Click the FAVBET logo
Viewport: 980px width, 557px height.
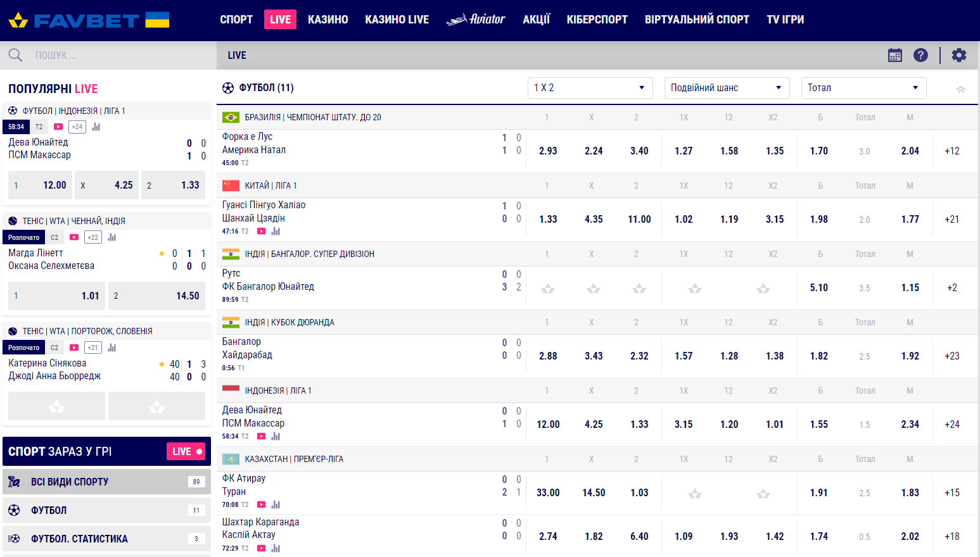[x=89, y=20]
